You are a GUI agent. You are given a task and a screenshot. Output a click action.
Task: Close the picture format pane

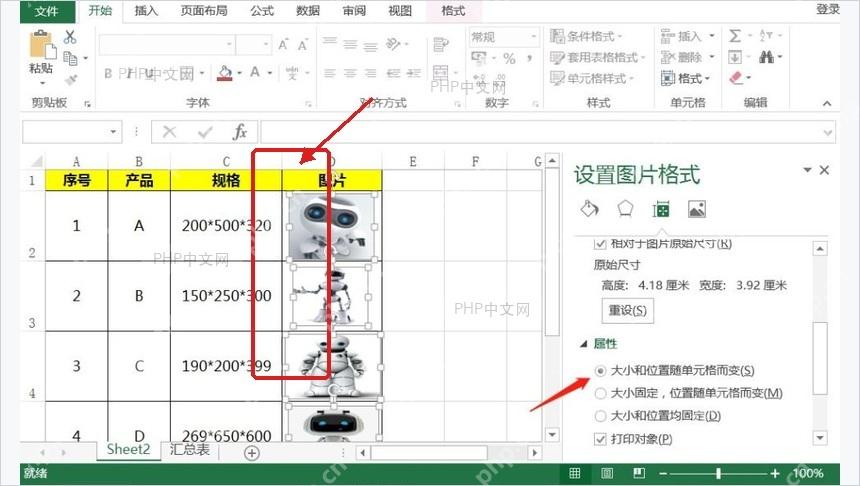824,170
